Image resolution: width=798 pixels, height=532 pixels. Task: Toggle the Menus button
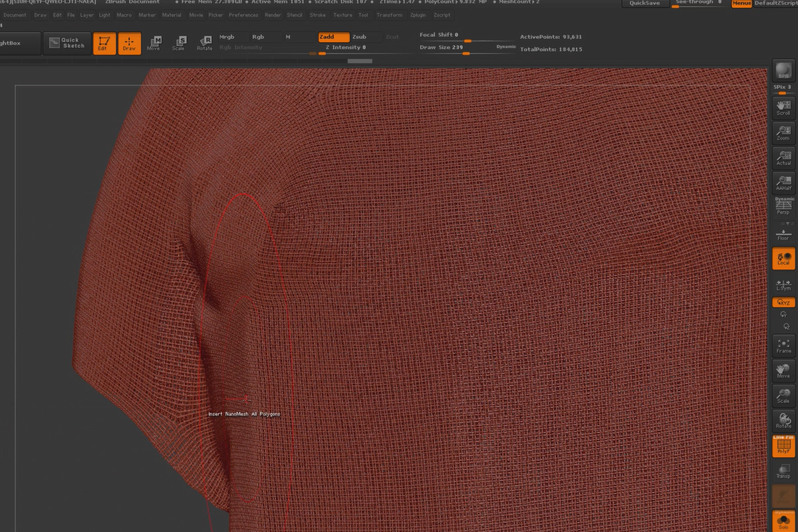click(741, 3)
